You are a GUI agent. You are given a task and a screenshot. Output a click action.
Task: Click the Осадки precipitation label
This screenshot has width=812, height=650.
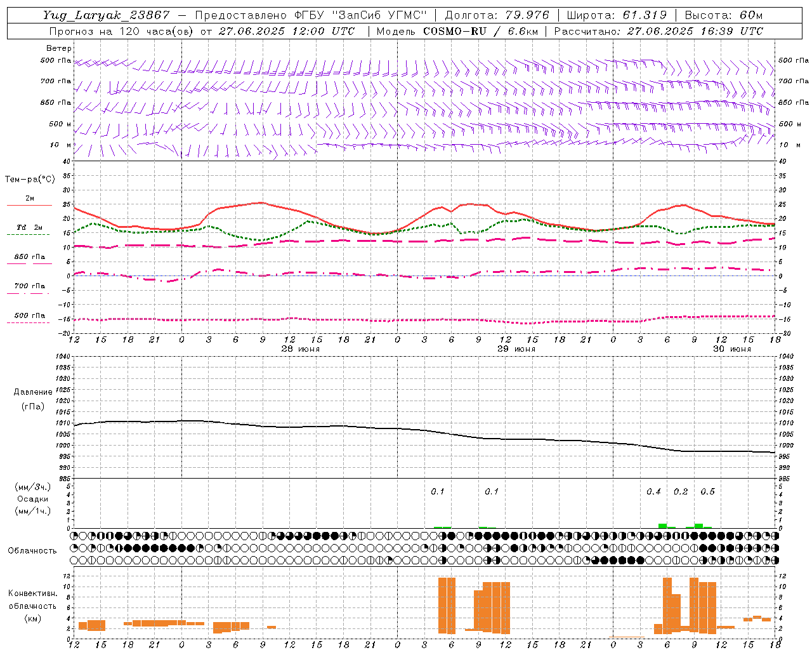[x=33, y=499]
